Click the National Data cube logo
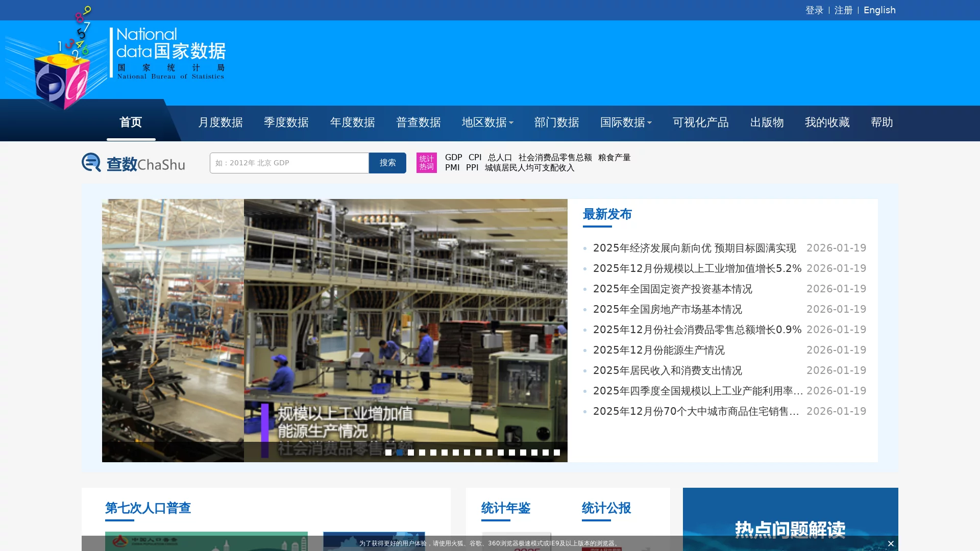980x551 pixels. (x=61, y=77)
